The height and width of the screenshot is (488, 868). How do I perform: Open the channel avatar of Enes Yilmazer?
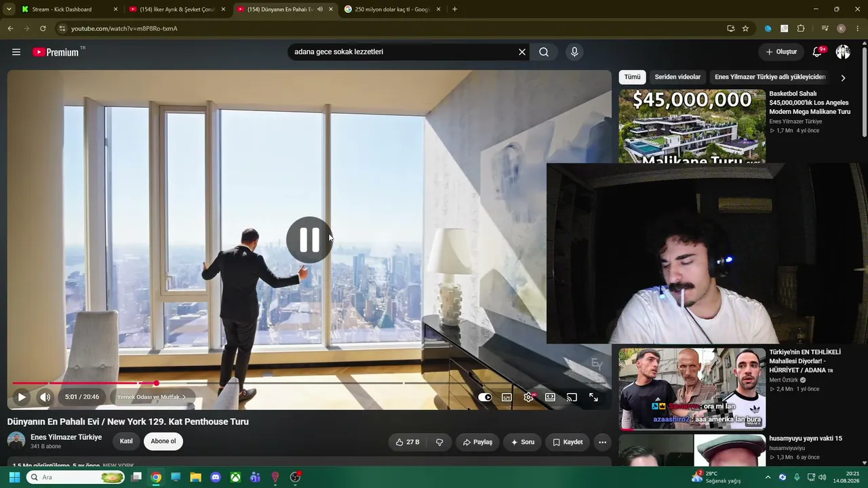[16, 441]
